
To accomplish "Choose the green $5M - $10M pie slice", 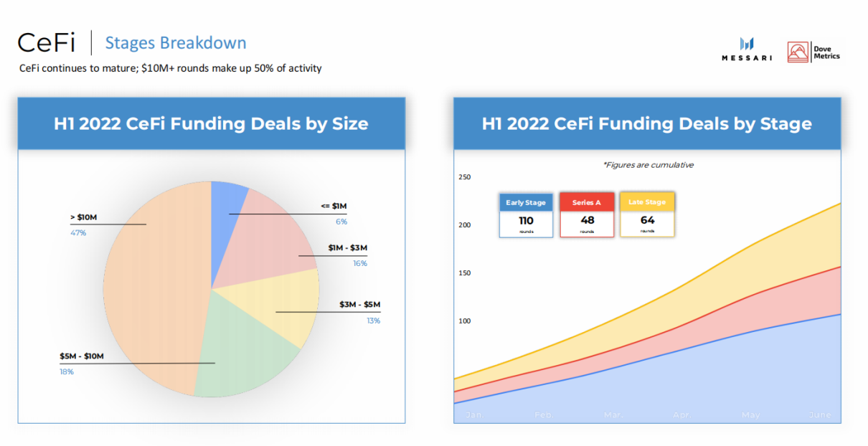I will point(237,359).
